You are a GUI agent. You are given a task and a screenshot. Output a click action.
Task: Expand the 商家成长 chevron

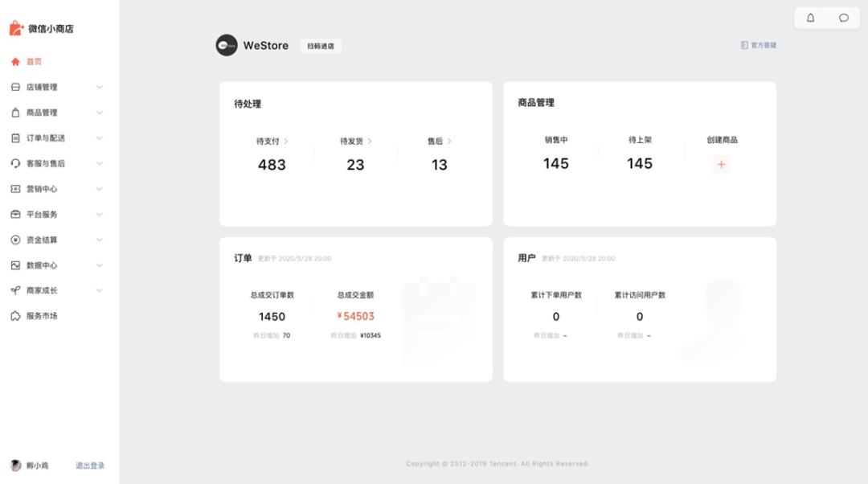click(x=99, y=290)
